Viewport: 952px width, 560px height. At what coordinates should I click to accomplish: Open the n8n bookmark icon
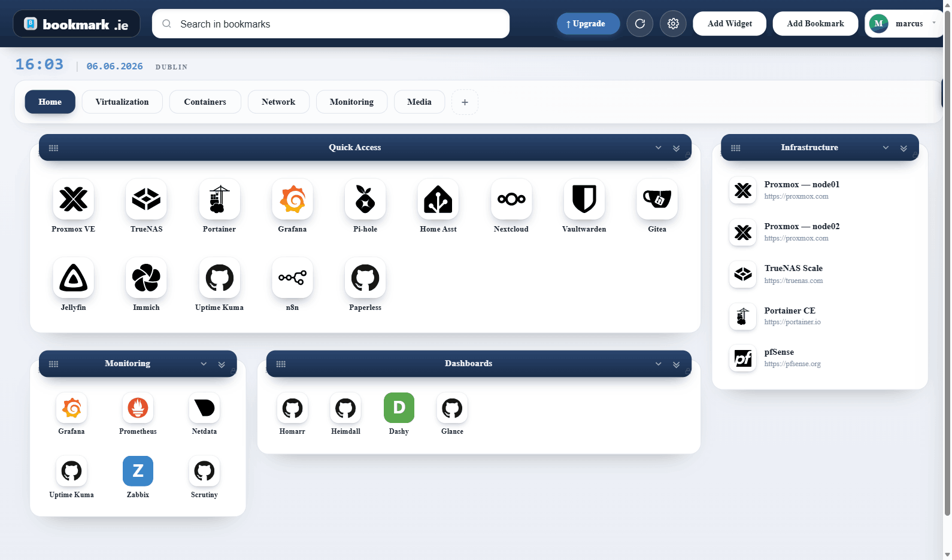click(x=292, y=278)
